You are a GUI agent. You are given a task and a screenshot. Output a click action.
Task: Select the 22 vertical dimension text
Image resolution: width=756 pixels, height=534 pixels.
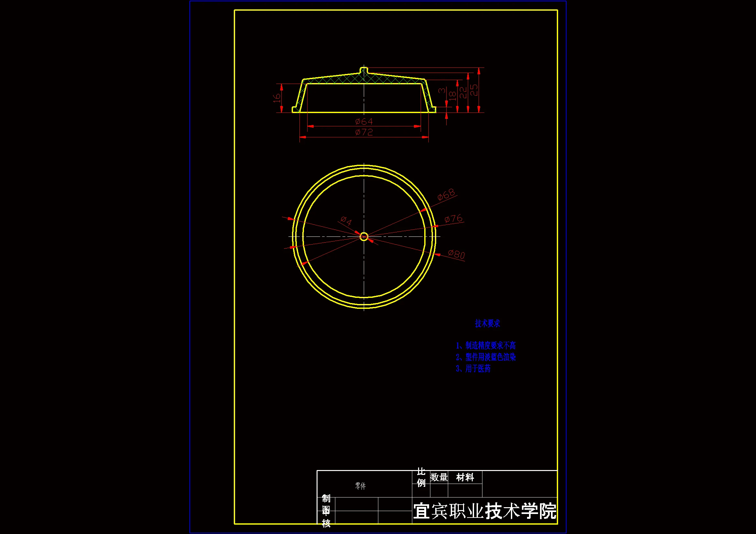[x=463, y=92]
